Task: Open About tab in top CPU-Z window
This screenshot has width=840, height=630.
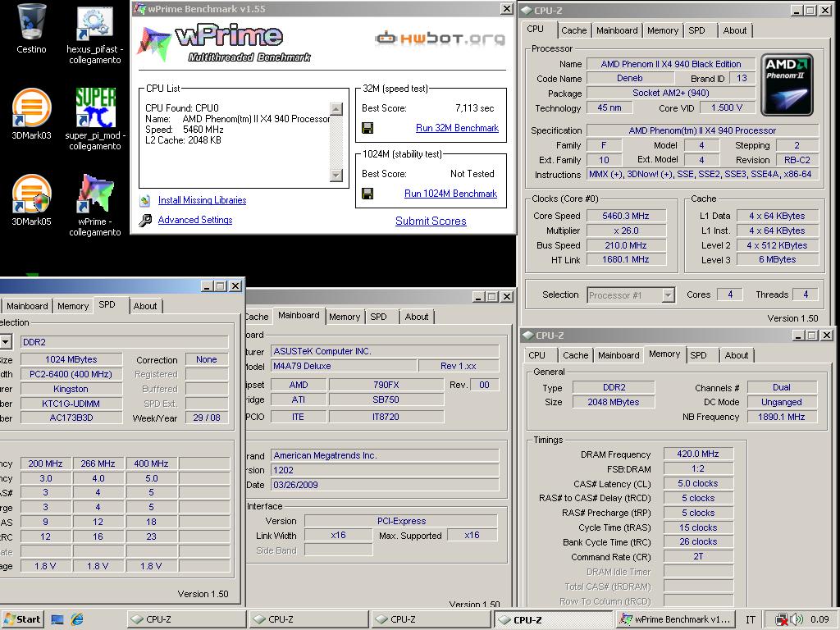Action: (734, 30)
